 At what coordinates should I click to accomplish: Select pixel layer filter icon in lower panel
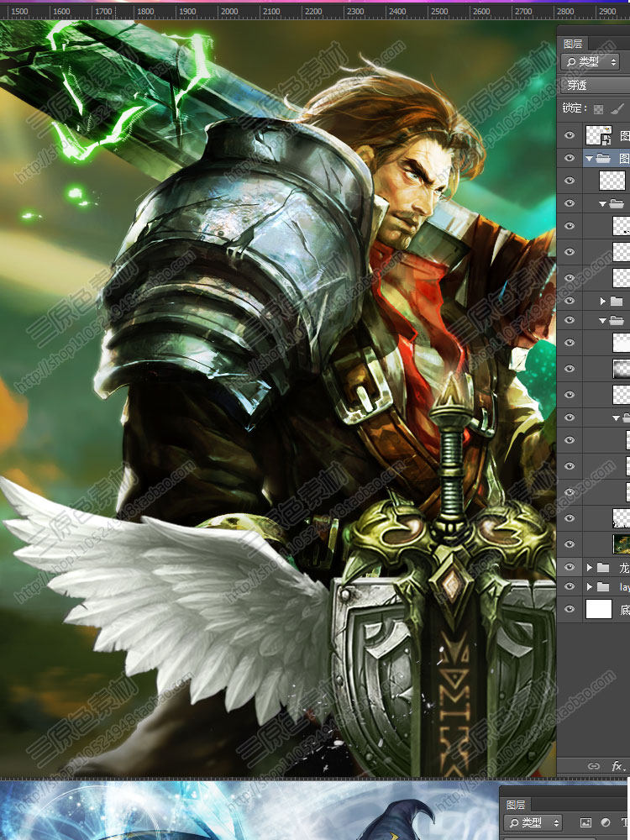pyautogui.click(x=586, y=822)
